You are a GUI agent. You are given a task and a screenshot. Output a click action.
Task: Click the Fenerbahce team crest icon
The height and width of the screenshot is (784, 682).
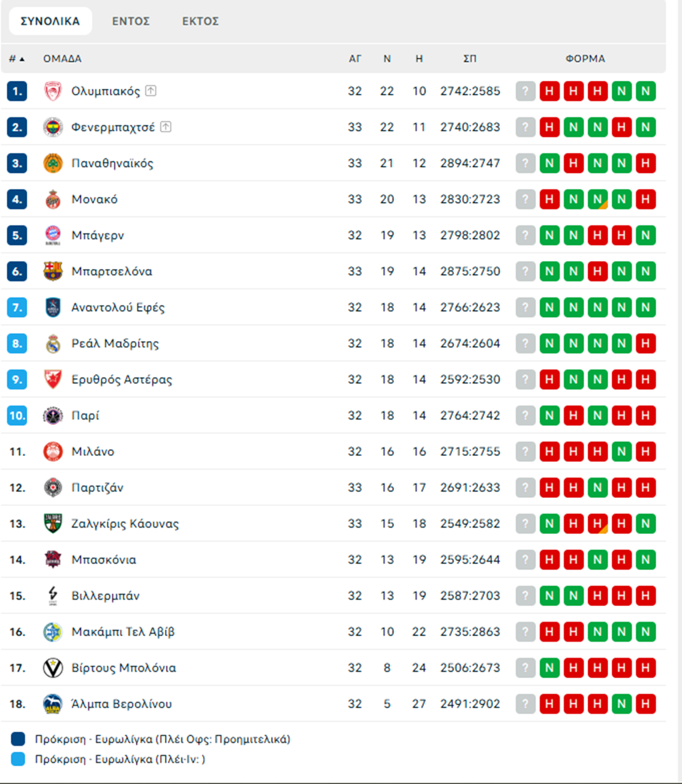coord(53,127)
